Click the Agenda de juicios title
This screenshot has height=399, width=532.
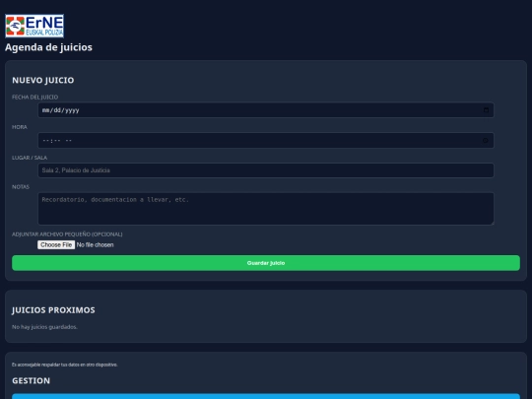tap(48, 47)
